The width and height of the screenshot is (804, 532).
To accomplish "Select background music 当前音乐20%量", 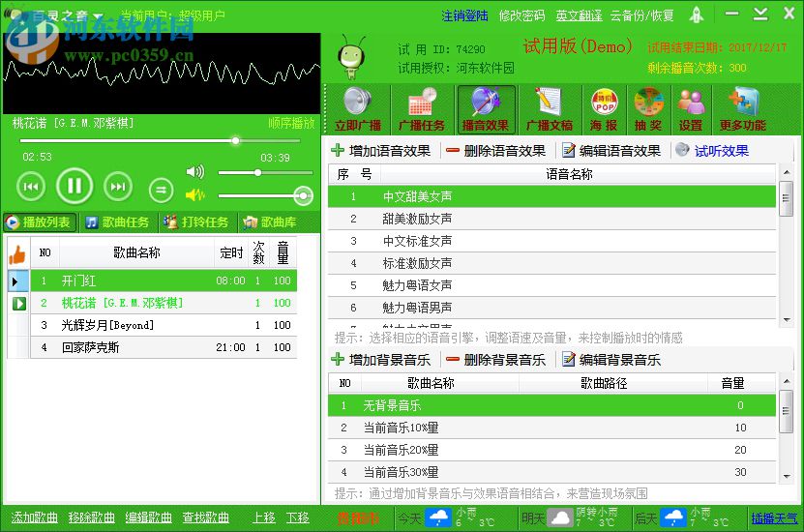I will [551, 450].
